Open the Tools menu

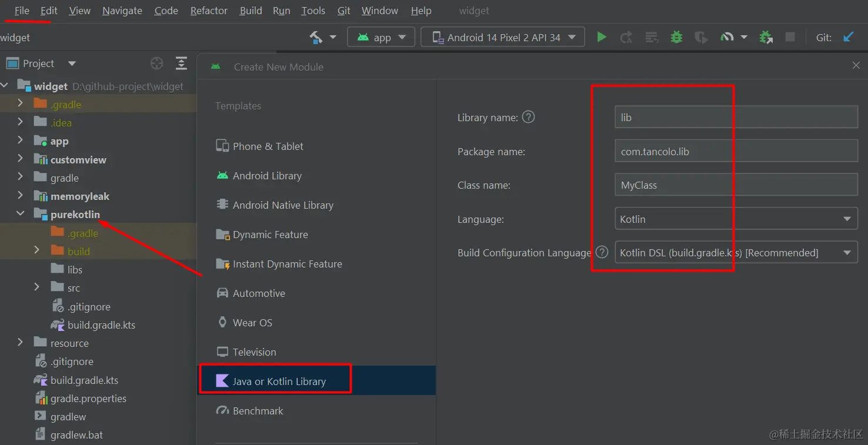click(313, 11)
